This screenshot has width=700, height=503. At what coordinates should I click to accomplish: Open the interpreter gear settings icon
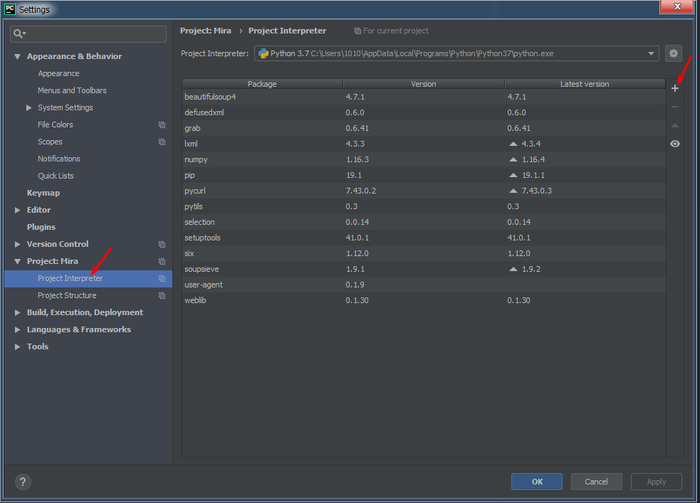pos(674,53)
